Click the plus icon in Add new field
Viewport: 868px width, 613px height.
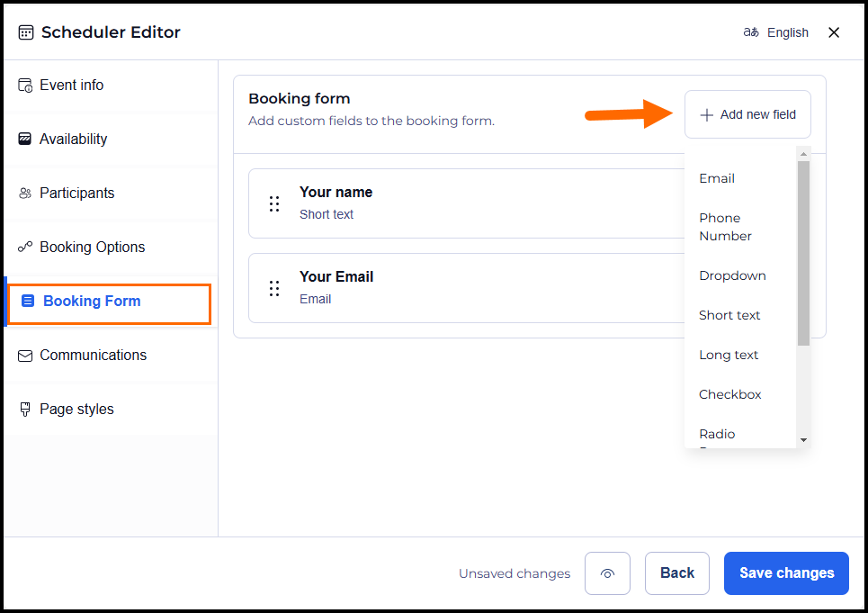706,115
